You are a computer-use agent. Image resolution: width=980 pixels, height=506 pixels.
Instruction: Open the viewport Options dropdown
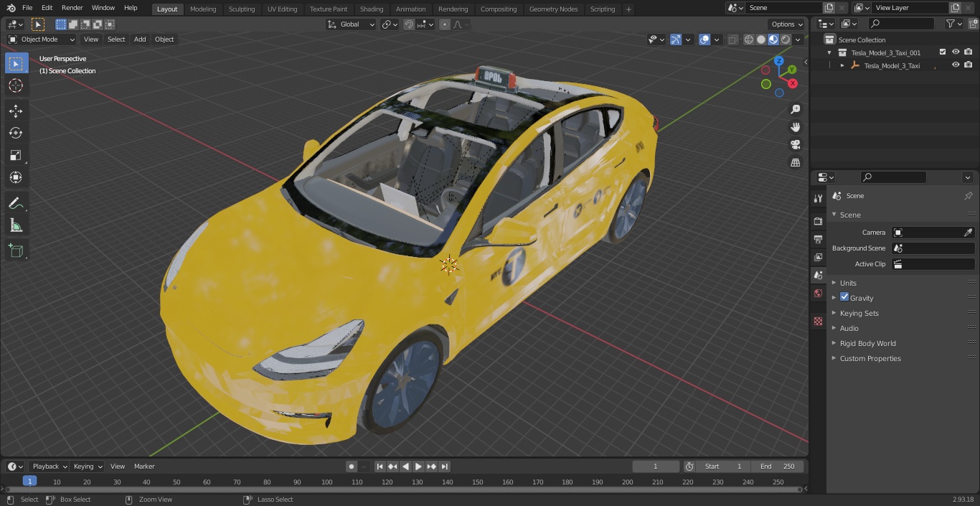pos(787,24)
